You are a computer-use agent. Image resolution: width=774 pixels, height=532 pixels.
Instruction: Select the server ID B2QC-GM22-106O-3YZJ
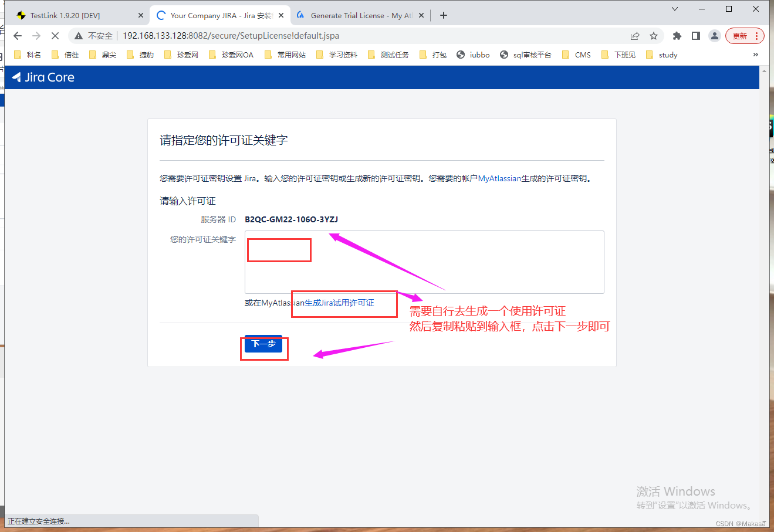point(292,219)
